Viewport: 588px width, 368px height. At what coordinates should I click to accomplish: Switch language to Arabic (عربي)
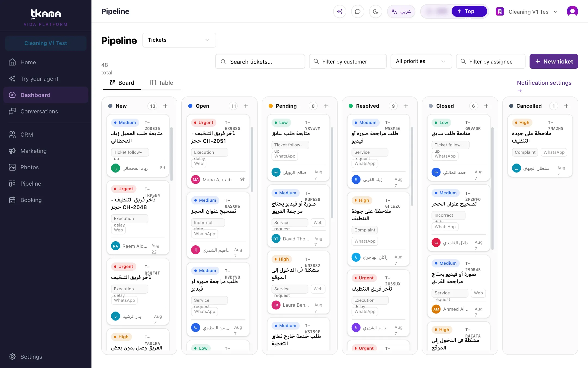tap(401, 11)
